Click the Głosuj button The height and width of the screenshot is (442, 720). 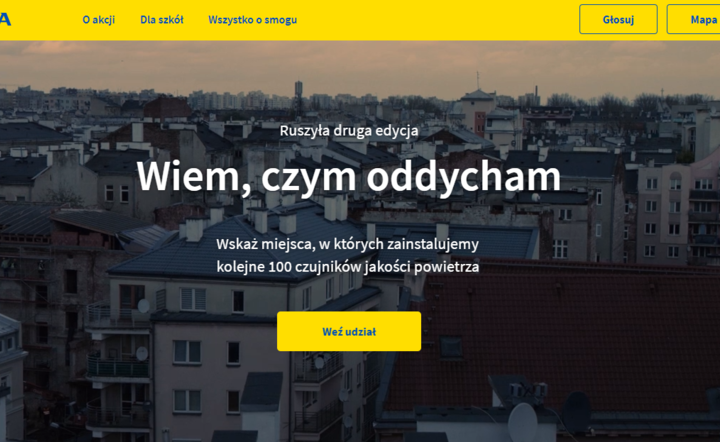618,19
